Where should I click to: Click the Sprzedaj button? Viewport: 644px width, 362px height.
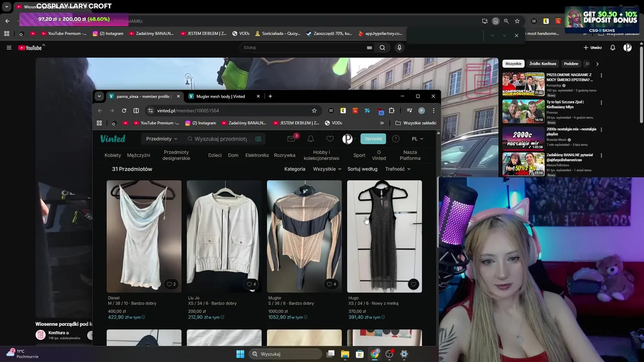click(x=373, y=139)
